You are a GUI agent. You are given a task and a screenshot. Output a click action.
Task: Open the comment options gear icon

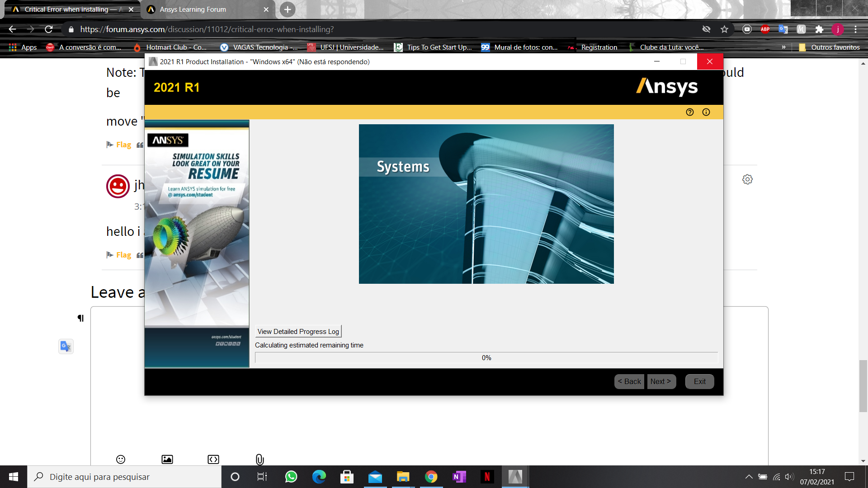pos(747,179)
